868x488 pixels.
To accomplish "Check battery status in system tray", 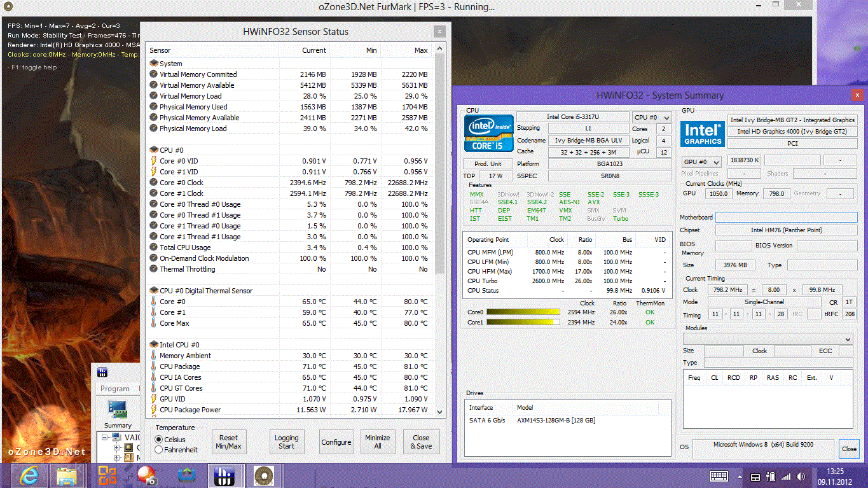I will (x=771, y=477).
